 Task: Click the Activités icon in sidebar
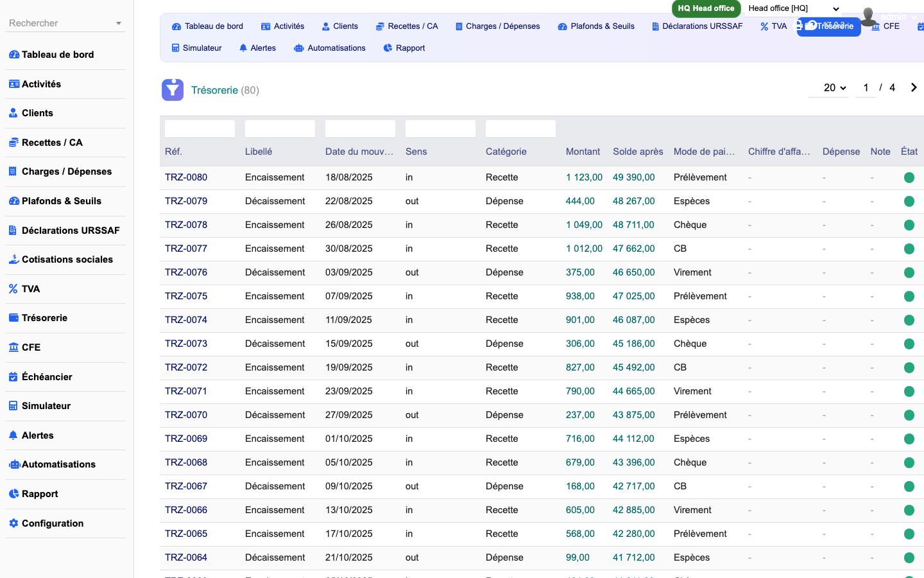pos(14,84)
